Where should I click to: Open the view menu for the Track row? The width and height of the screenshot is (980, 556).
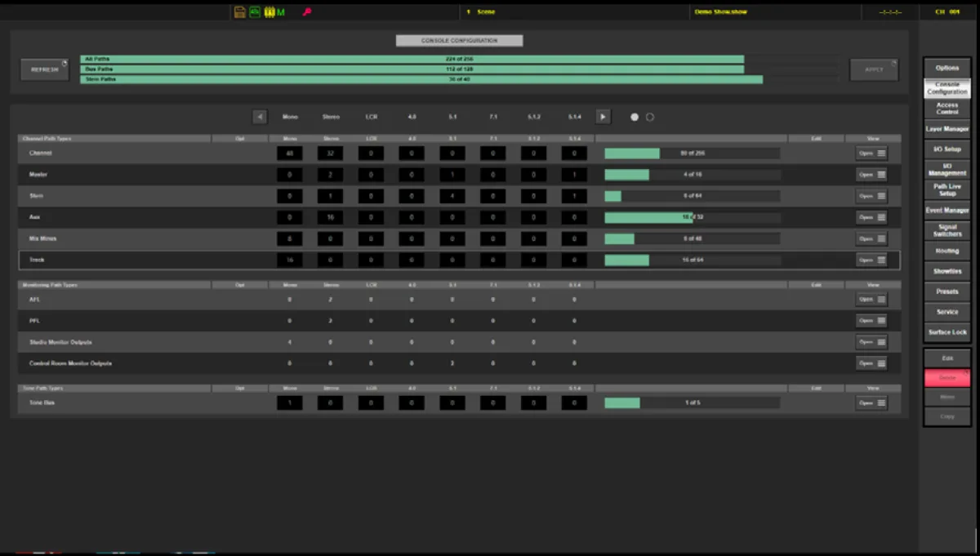(872, 260)
